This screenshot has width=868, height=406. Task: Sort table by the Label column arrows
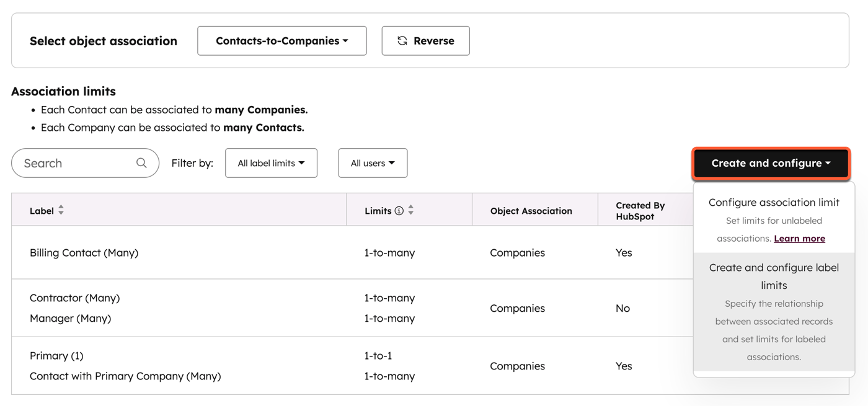pos(60,210)
